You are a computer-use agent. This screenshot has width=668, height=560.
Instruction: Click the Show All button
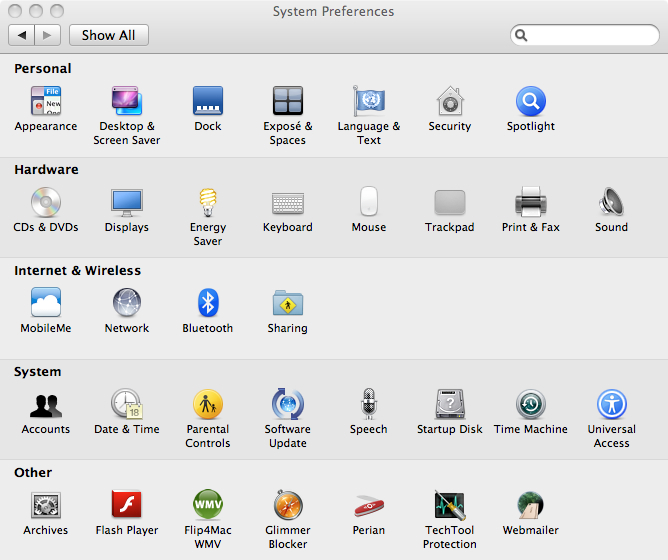109,35
